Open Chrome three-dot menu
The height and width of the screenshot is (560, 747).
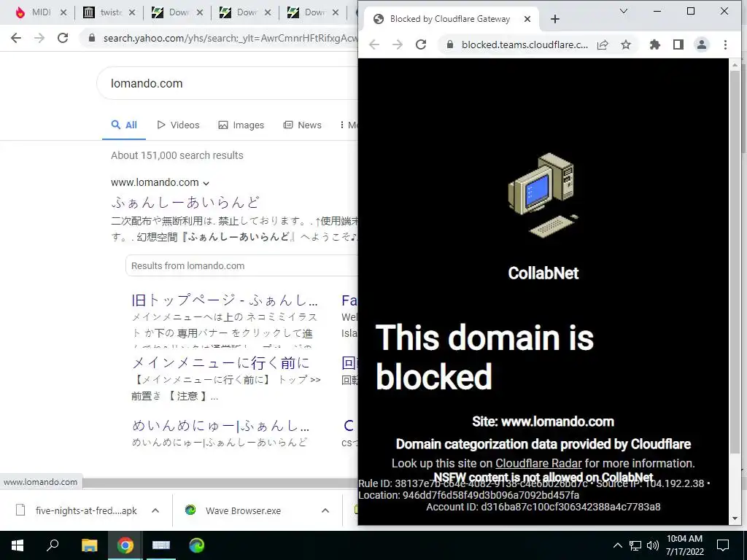pyautogui.click(x=726, y=44)
